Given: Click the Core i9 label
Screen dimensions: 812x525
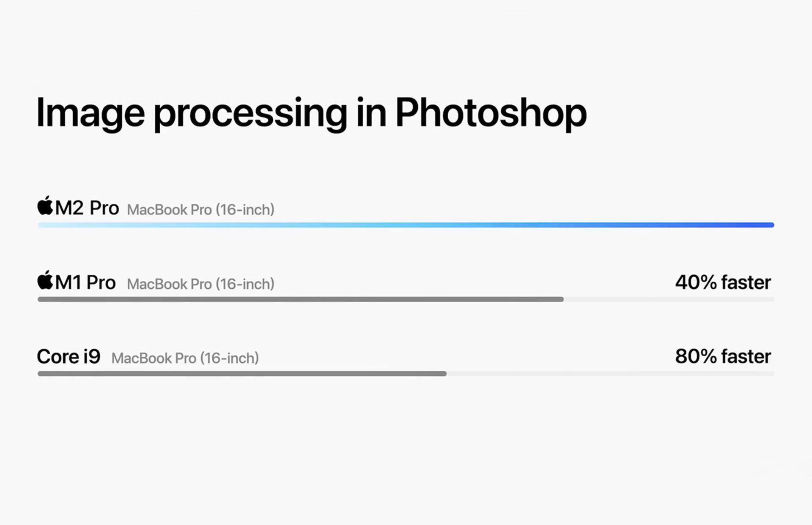Looking at the screenshot, I should [69, 356].
